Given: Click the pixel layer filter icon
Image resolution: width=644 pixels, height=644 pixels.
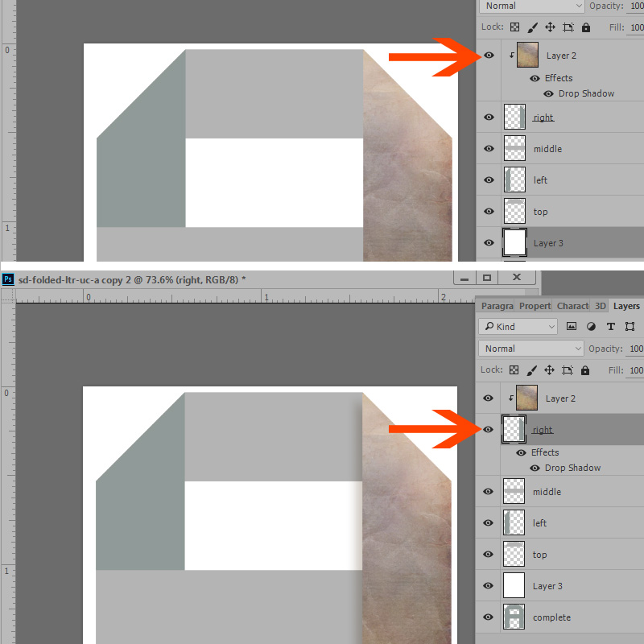Looking at the screenshot, I should click(572, 327).
